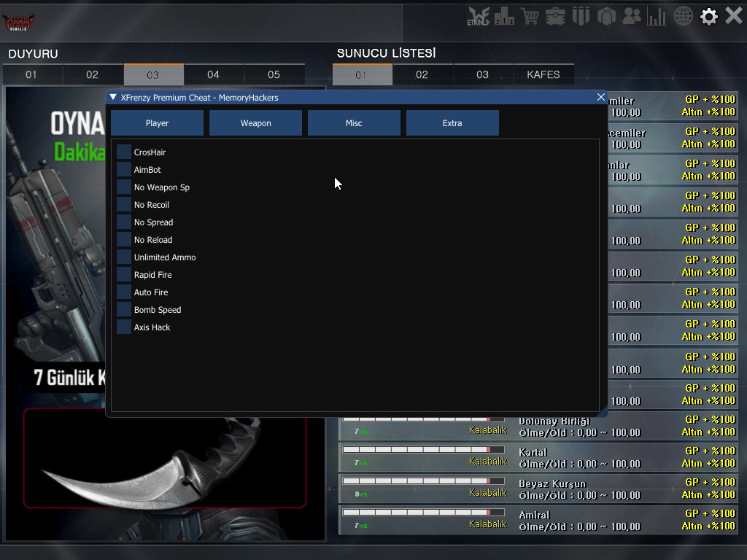The image size is (747, 560).
Task: Open settings gear icon in top bar
Action: click(x=709, y=17)
